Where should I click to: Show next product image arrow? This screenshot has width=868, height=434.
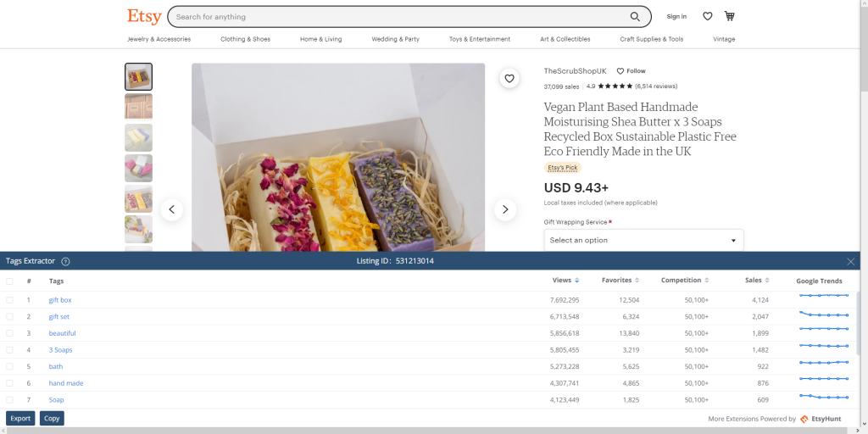tap(505, 209)
